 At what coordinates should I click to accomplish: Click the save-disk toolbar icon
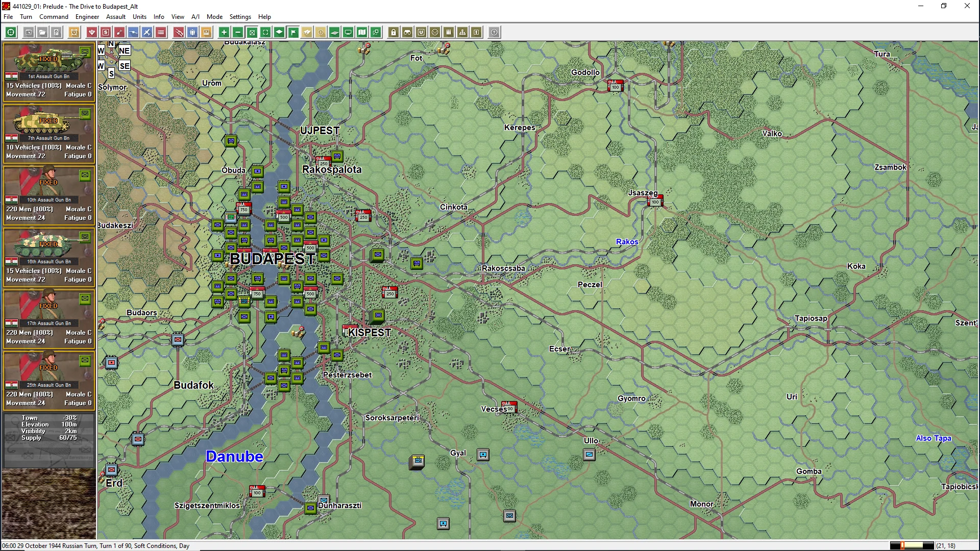[56, 32]
